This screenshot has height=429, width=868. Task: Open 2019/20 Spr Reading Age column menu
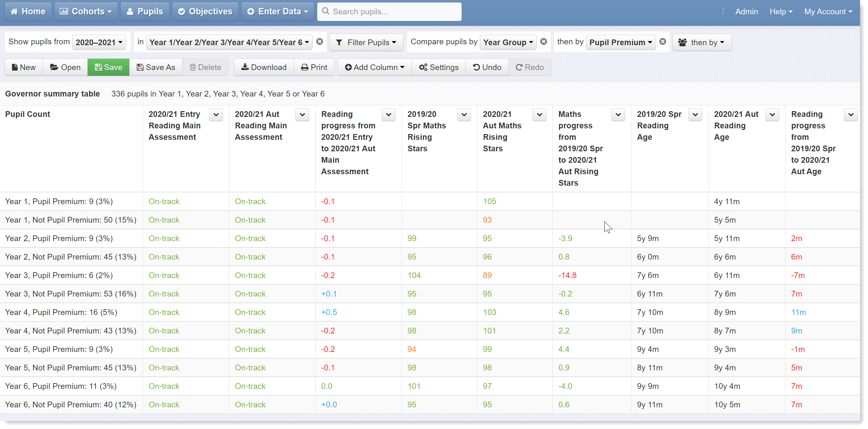point(695,115)
